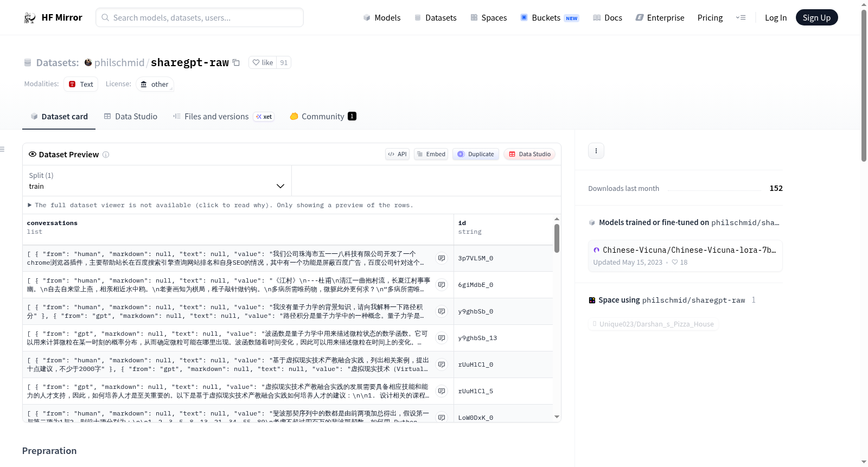Screen dimensions: 868x467
Task: Expand row LoW0DxK_0 conversation icon
Action: 442,417
